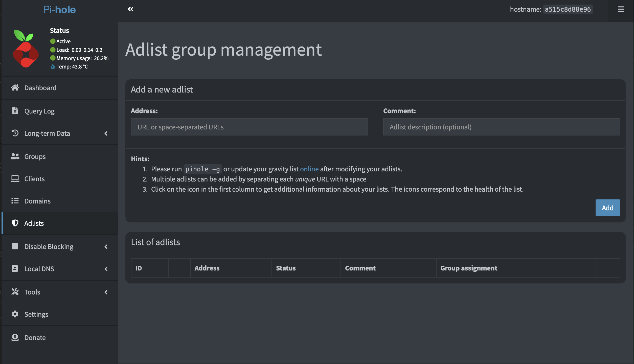634x364 pixels.
Task: Open the Disable Blocking menu
Action: [x=60, y=246]
